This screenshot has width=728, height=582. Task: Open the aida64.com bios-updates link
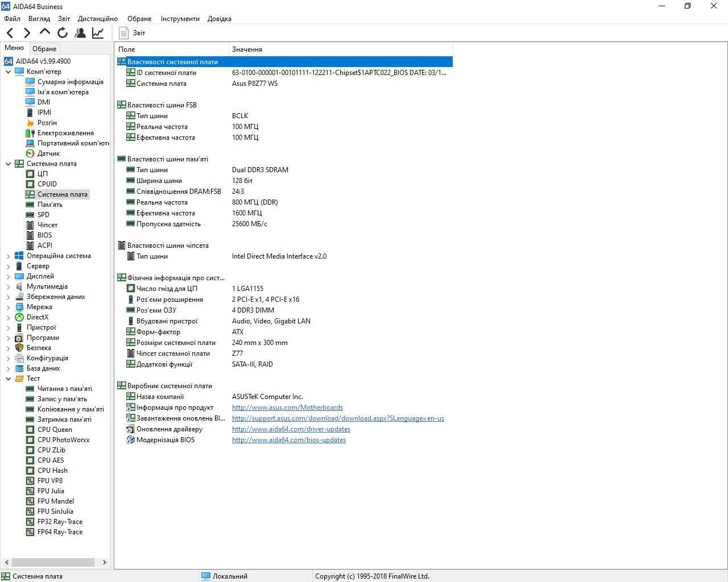coord(289,439)
